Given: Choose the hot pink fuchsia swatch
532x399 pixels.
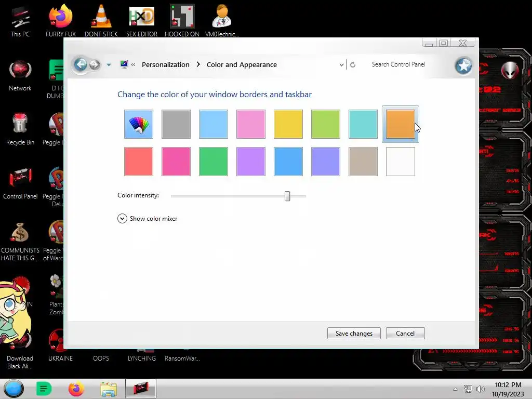Looking at the screenshot, I should click(x=176, y=162).
